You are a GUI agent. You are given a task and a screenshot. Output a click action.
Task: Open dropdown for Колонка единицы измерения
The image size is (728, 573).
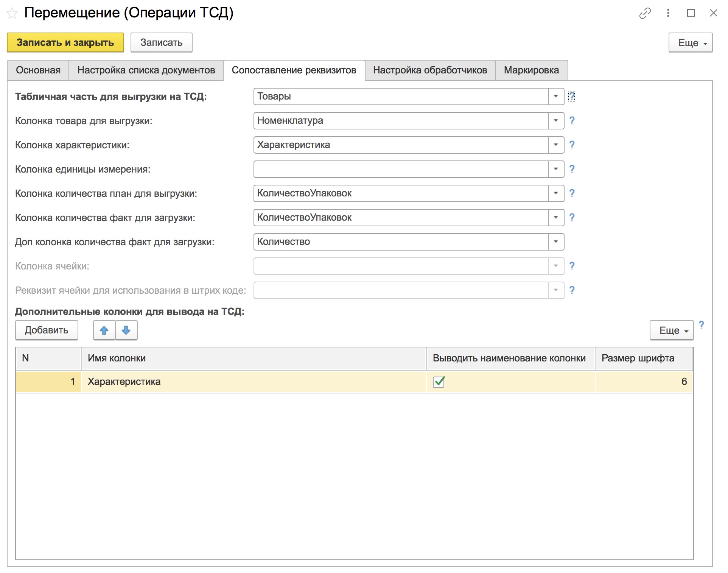(556, 169)
